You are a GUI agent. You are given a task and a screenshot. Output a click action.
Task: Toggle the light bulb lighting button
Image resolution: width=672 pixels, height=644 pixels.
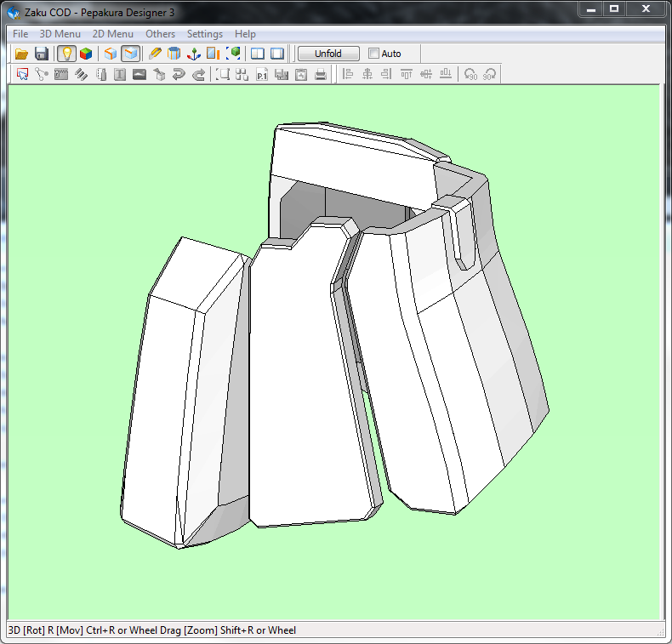click(66, 54)
